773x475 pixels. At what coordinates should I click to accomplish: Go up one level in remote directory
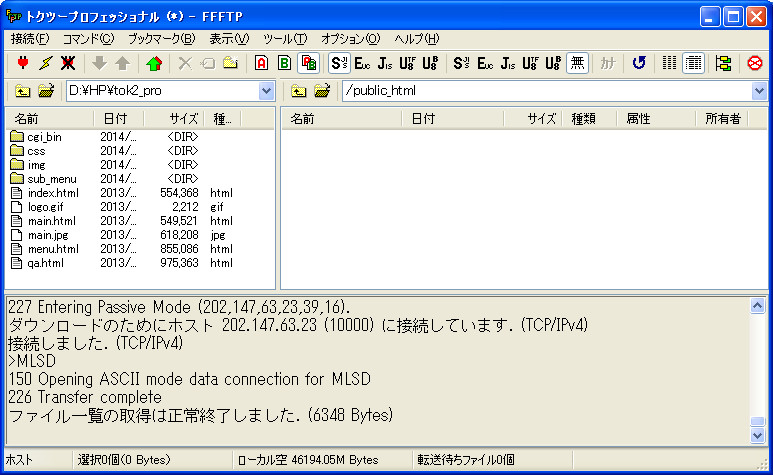click(298, 92)
